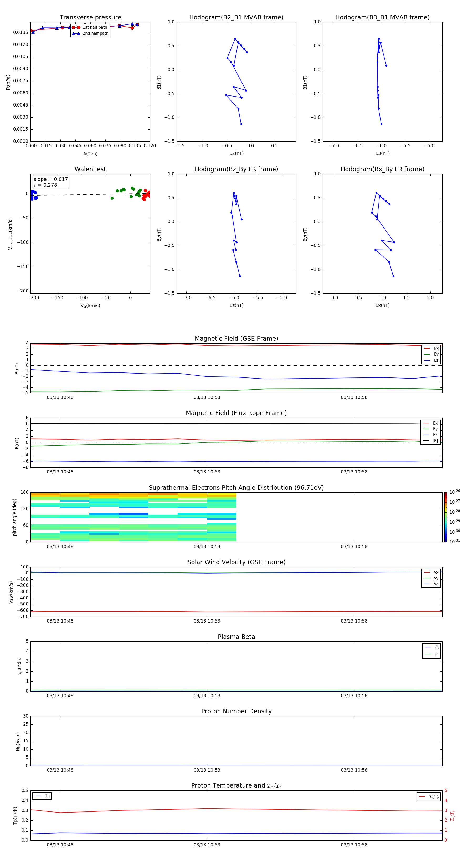Click the "Hodogram(Bx_By FR frame)" title

point(382,169)
